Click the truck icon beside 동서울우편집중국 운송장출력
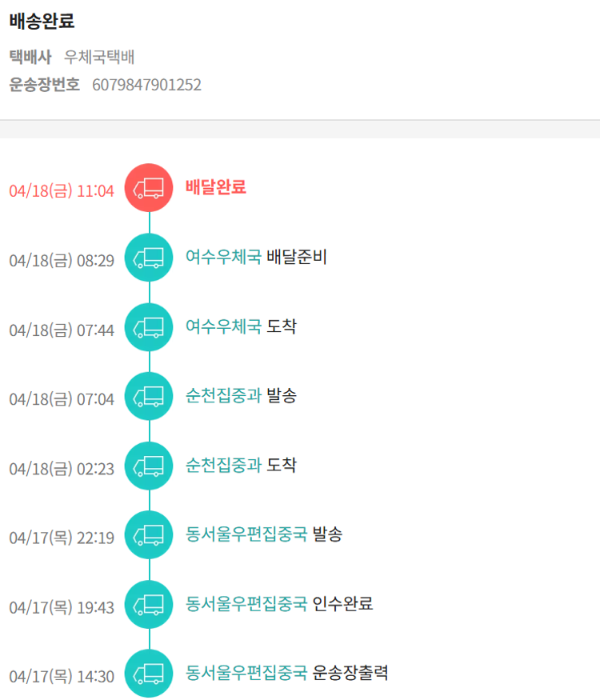This screenshot has height=700, width=600. pyautogui.click(x=149, y=673)
